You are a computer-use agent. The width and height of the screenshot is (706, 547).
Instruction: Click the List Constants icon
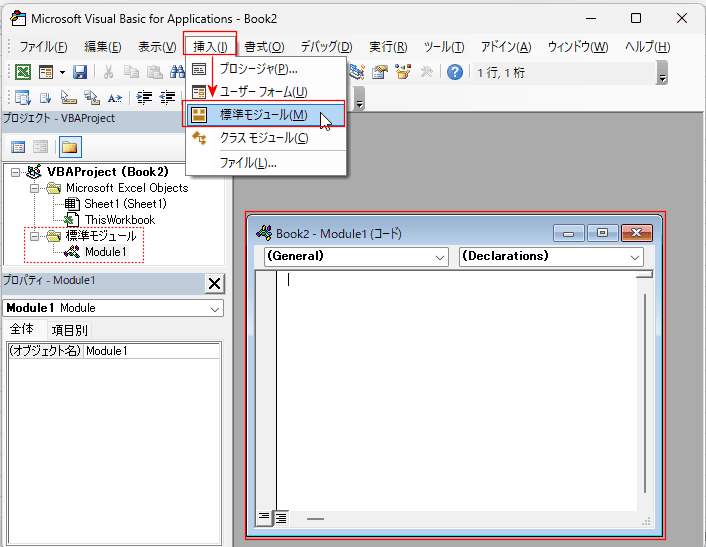click(x=45, y=97)
